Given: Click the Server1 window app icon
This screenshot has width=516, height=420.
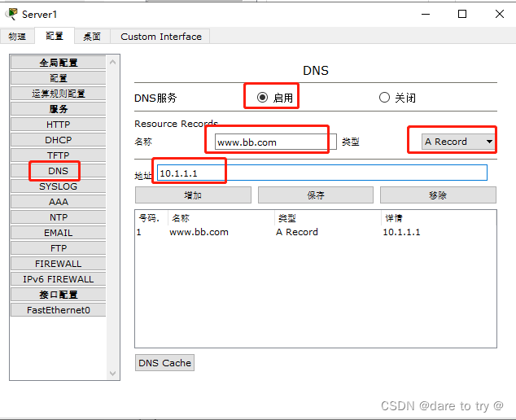Looking at the screenshot, I should tap(12, 14).
